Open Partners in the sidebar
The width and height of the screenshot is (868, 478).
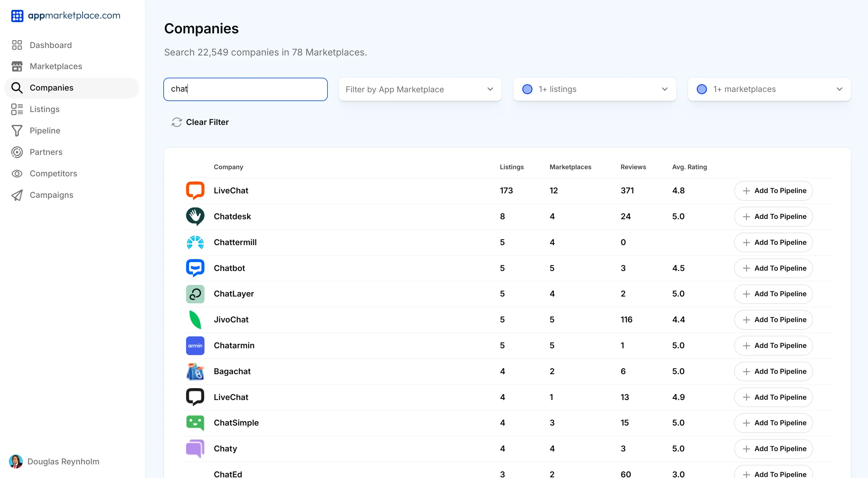coord(71,152)
